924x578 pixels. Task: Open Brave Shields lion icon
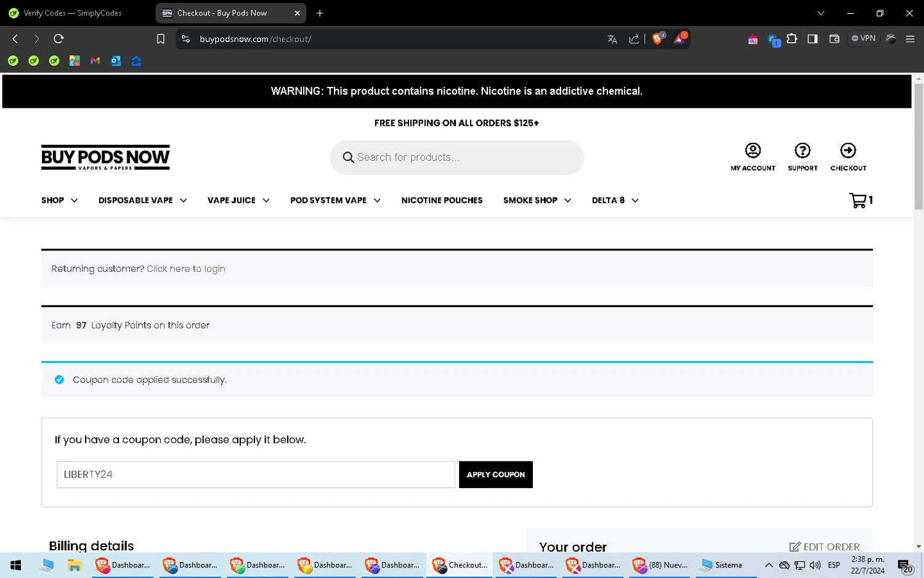(658, 38)
